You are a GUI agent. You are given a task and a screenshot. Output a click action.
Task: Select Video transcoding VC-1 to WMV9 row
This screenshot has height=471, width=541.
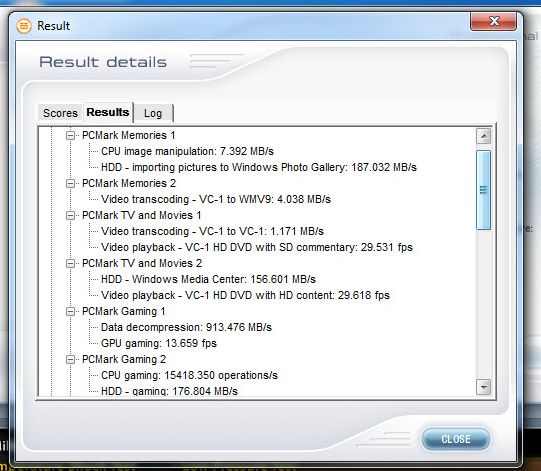click(216, 199)
